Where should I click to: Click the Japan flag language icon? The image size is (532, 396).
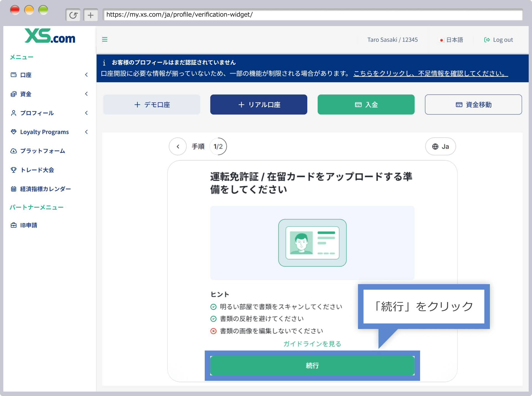pos(442,40)
